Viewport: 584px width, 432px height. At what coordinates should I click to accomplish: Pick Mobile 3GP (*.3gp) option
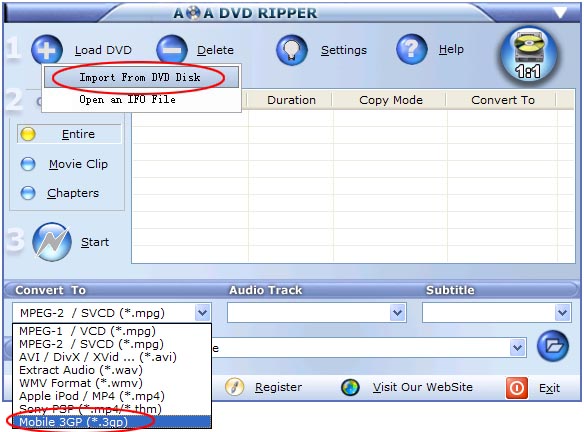tap(112, 422)
